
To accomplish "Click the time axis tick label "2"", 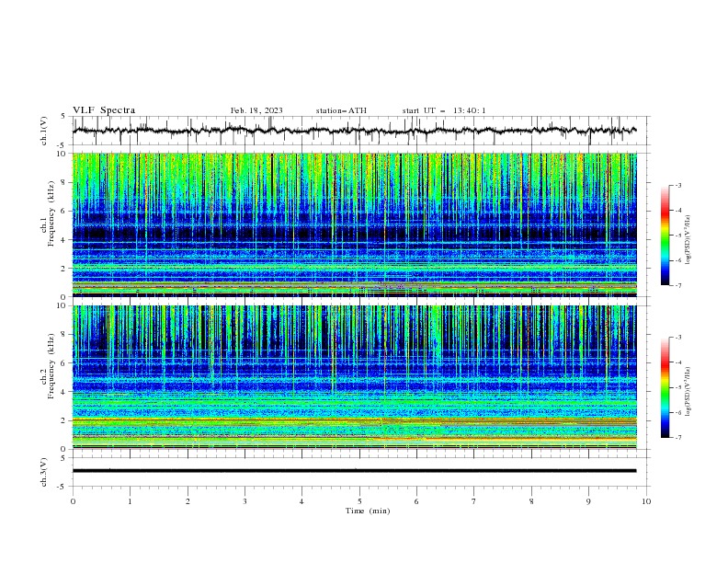I will (x=188, y=501).
